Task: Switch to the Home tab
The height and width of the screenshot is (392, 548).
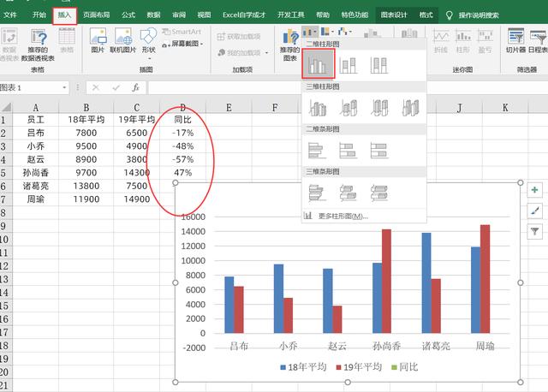Action: [39, 15]
